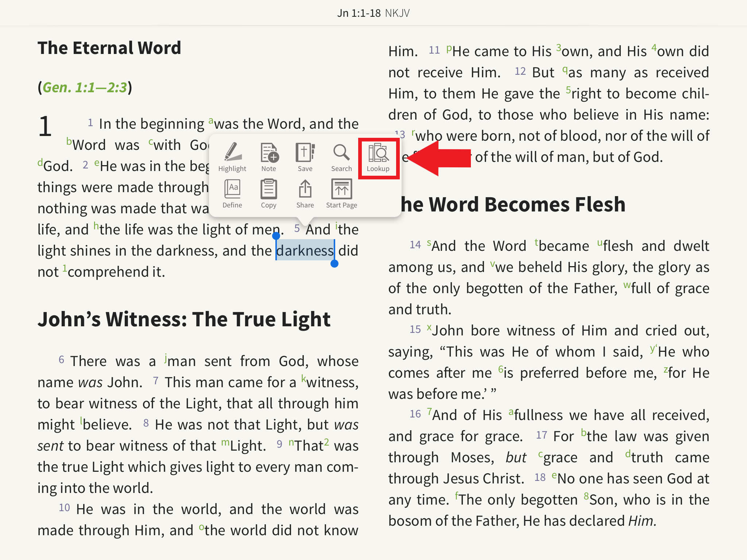
Task: Tap the Save bookmark icon
Action: [x=305, y=157]
